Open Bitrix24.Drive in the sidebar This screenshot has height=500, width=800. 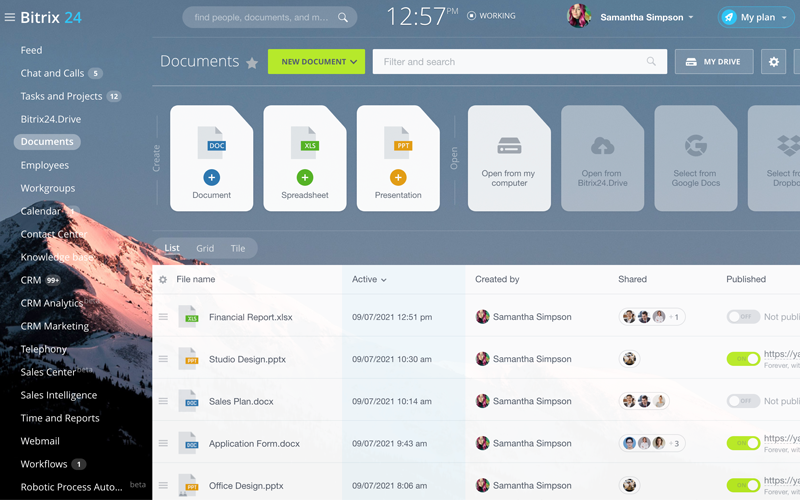(51, 119)
